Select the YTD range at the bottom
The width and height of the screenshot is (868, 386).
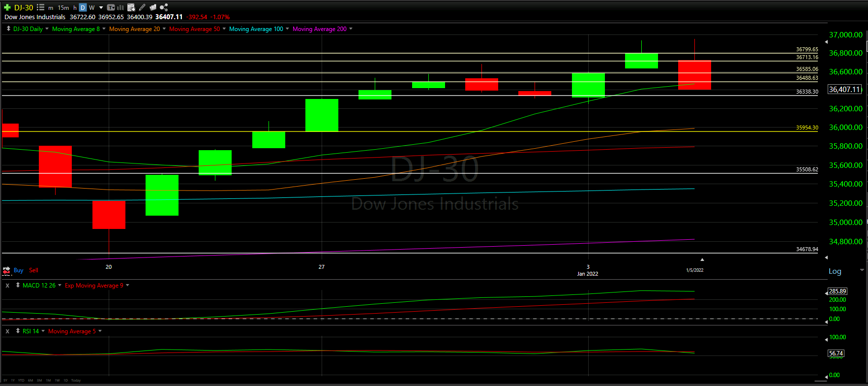[x=21, y=381]
